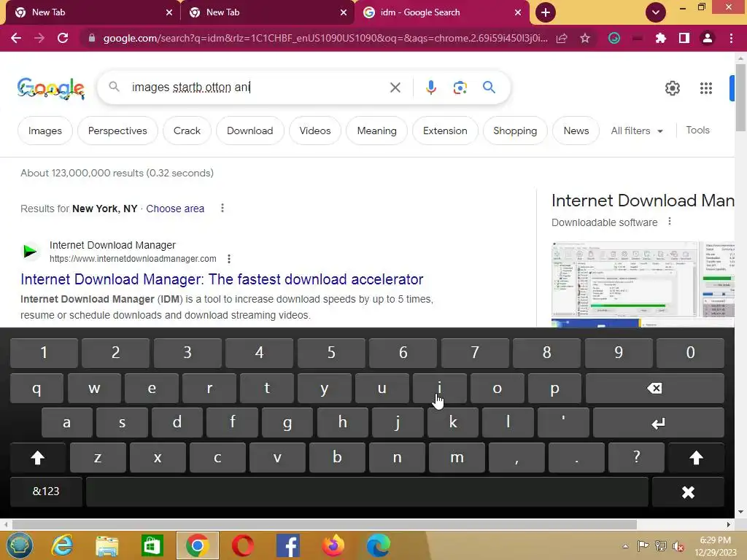This screenshot has width=747, height=560.
Task: Close the on-screen keyboard with the X key
Action: click(688, 492)
